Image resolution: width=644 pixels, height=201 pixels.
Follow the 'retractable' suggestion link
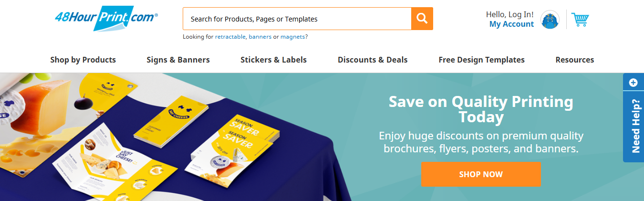click(x=230, y=37)
